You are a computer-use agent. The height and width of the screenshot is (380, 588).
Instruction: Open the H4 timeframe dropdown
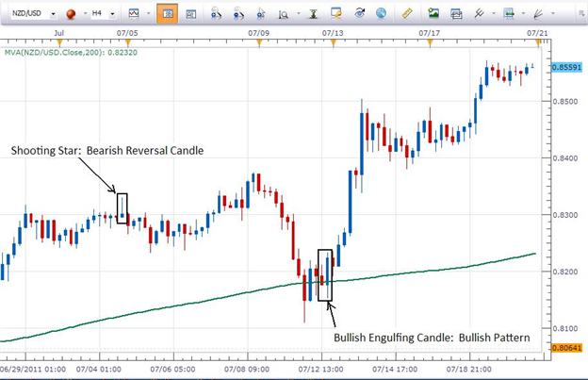tap(112, 14)
